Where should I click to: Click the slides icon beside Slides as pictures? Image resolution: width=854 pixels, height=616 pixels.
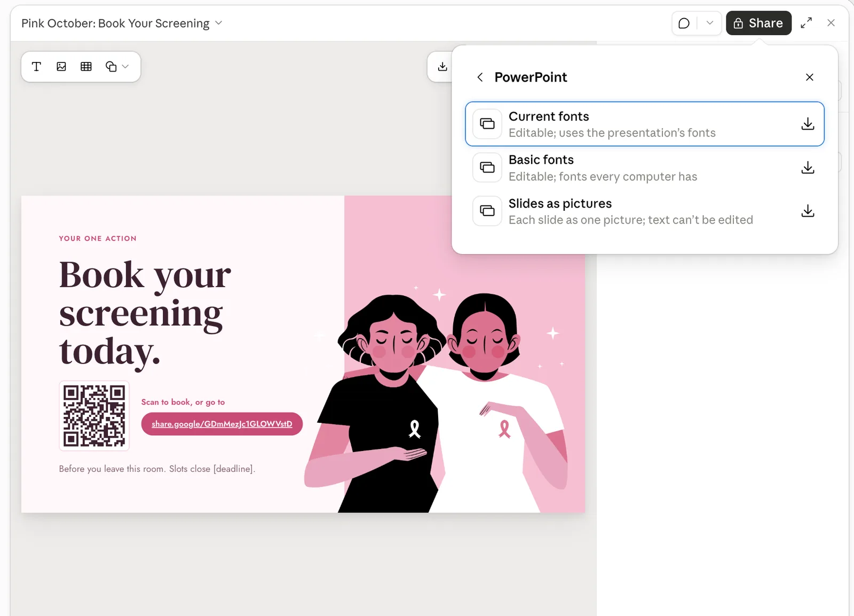487,211
